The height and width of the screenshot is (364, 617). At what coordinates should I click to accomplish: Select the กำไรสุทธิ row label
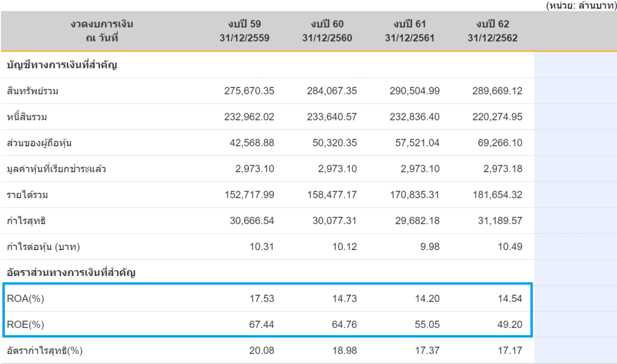(27, 221)
